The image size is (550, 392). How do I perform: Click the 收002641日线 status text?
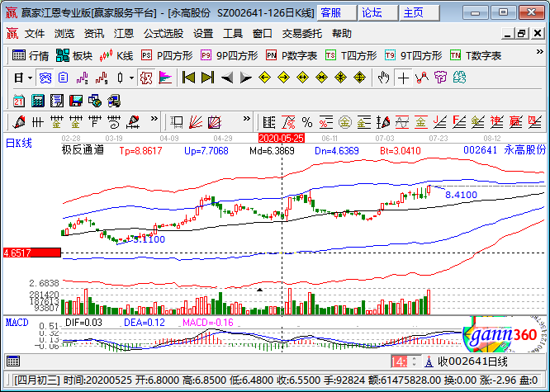click(x=472, y=361)
